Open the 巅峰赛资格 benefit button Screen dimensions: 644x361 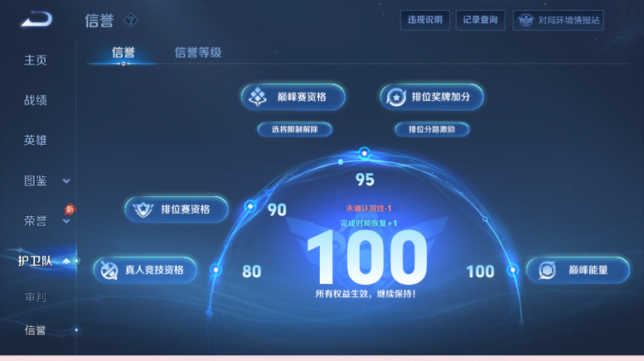[x=293, y=97]
